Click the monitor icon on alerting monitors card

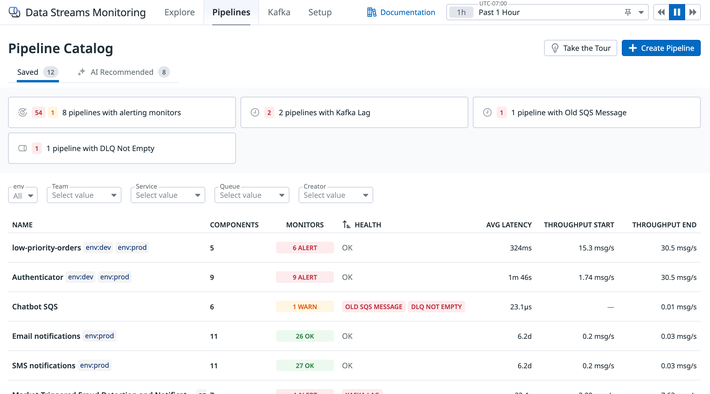(x=22, y=112)
